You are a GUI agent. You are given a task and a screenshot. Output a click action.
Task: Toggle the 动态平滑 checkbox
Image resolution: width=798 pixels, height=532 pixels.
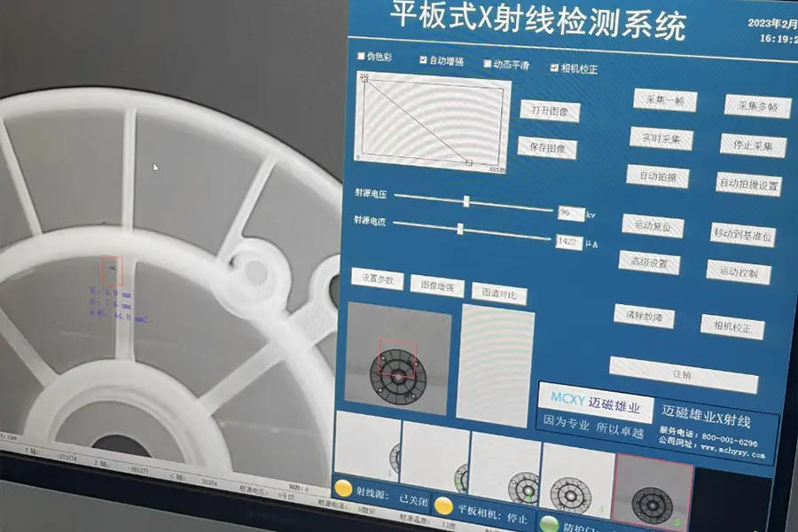point(488,64)
